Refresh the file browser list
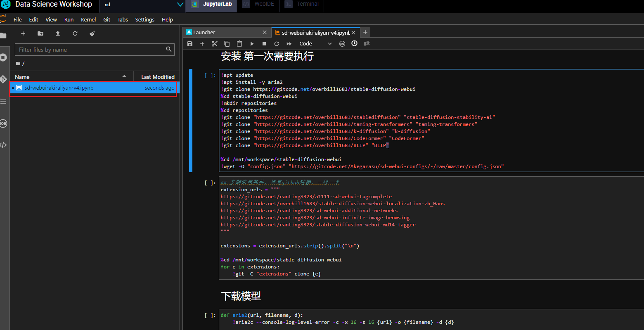644x330 pixels. coord(75,33)
